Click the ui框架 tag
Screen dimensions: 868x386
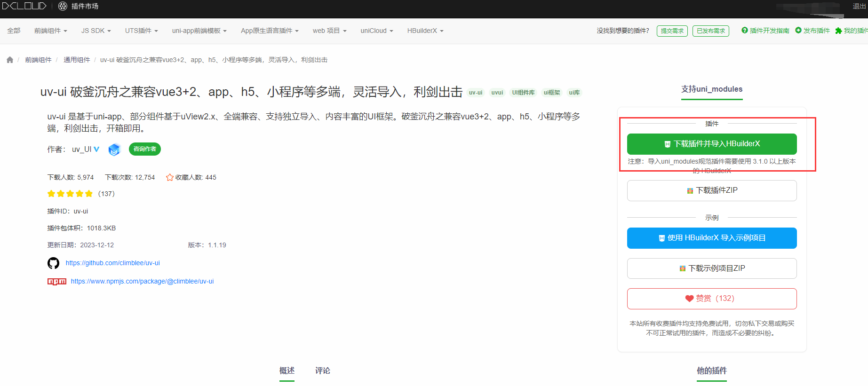coord(552,93)
